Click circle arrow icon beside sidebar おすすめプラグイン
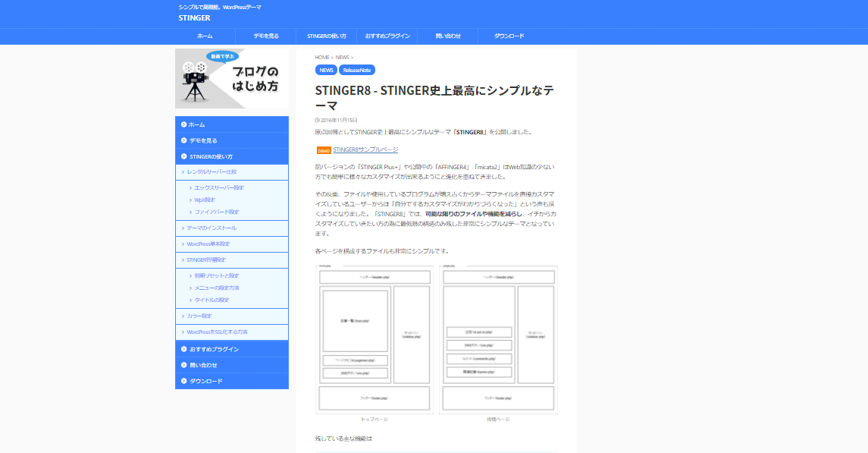This screenshot has width=868, height=453. [x=183, y=350]
